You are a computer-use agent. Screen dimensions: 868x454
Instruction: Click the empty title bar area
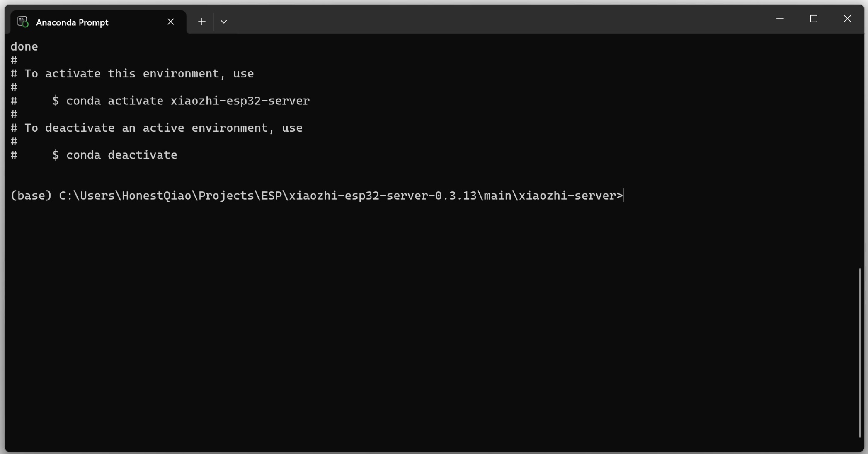pos(497,19)
